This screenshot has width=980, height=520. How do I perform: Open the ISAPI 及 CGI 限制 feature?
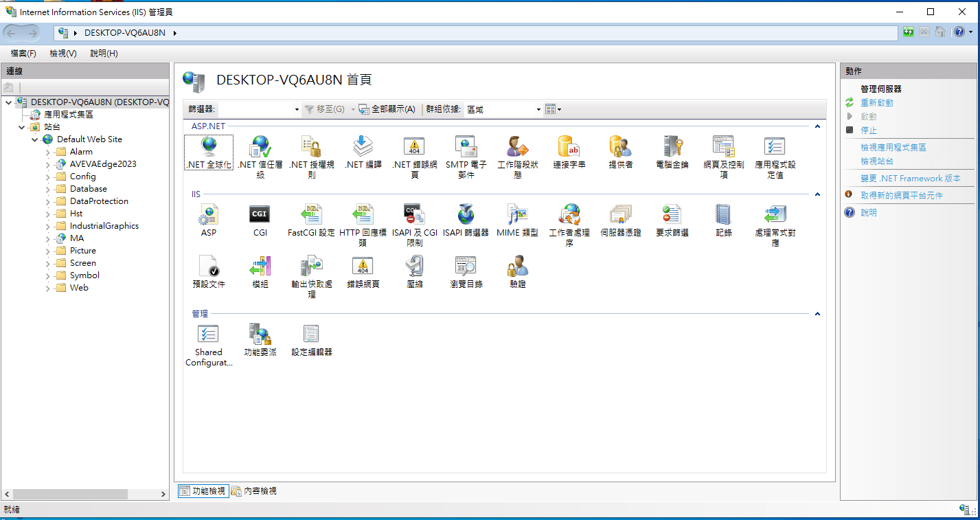point(415,225)
